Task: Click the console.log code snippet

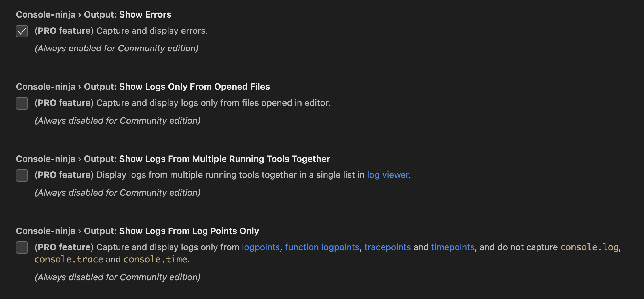Action: [589, 247]
